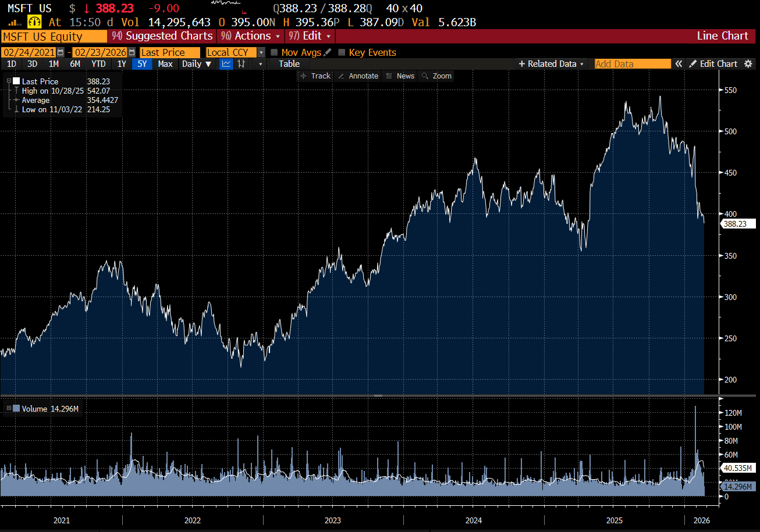The height and width of the screenshot is (532, 760).
Task: Click the Add Data input box
Action: click(633, 64)
